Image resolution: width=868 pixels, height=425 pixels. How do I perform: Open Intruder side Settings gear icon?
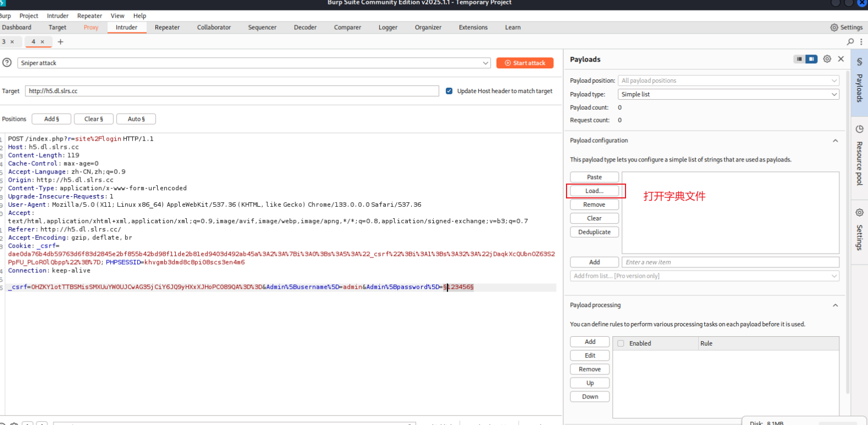pyautogui.click(x=859, y=212)
